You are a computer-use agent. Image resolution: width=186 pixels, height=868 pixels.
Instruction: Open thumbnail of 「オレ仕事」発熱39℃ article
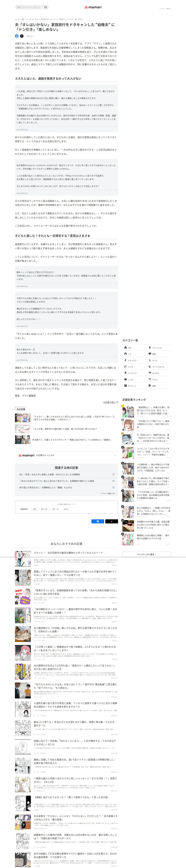pos(23,429)
